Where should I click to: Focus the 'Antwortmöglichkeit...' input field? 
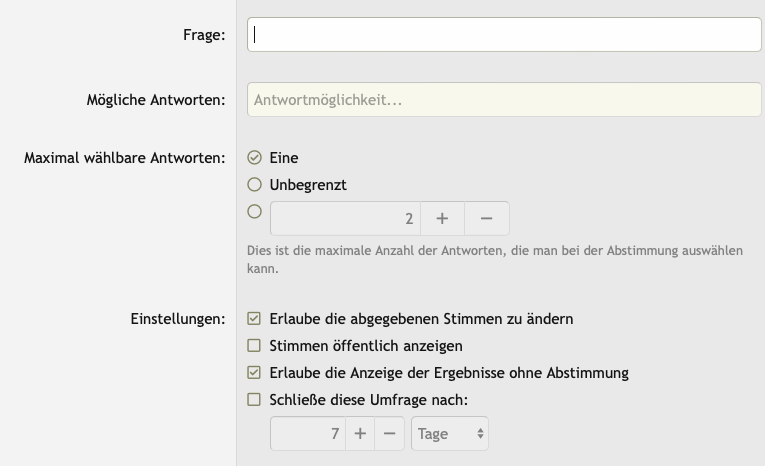click(504, 100)
